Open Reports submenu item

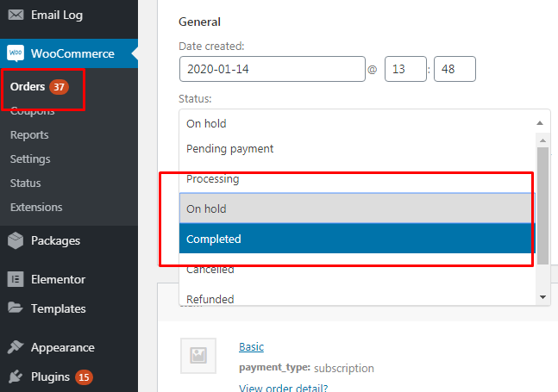click(29, 135)
